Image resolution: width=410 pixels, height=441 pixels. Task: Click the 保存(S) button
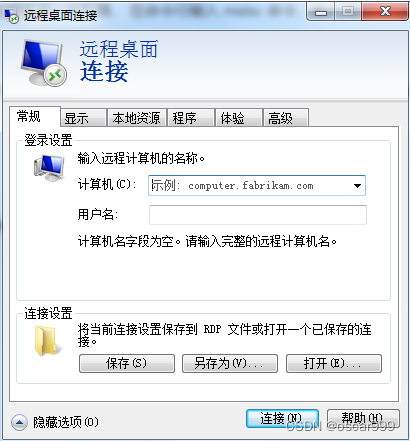pyautogui.click(x=127, y=363)
